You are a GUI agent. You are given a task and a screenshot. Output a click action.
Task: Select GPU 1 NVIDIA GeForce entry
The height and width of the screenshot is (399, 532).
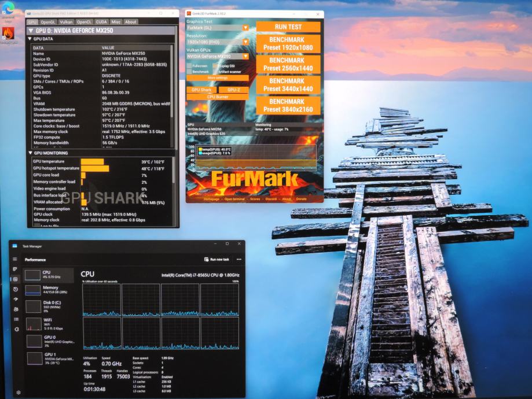pos(50,359)
